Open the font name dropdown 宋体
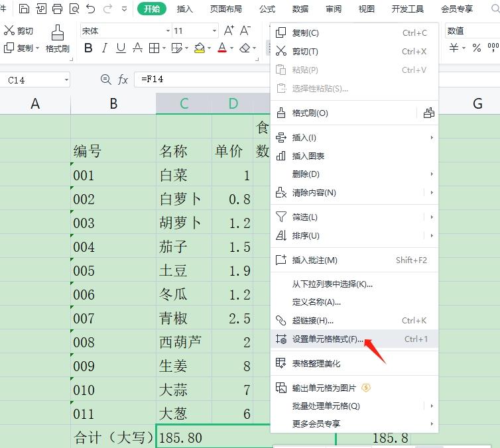The width and height of the screenshot is (500, 448). (168, 31)
